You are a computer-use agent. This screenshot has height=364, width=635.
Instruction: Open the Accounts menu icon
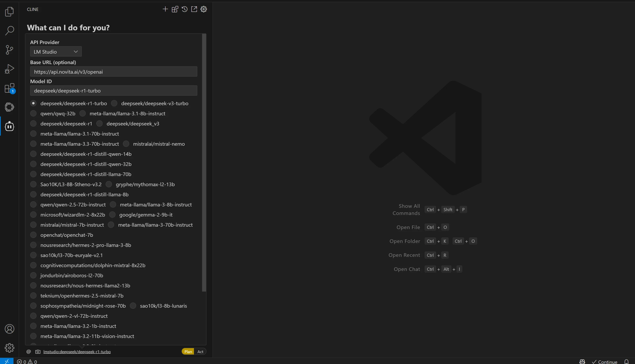coord(9,329)
